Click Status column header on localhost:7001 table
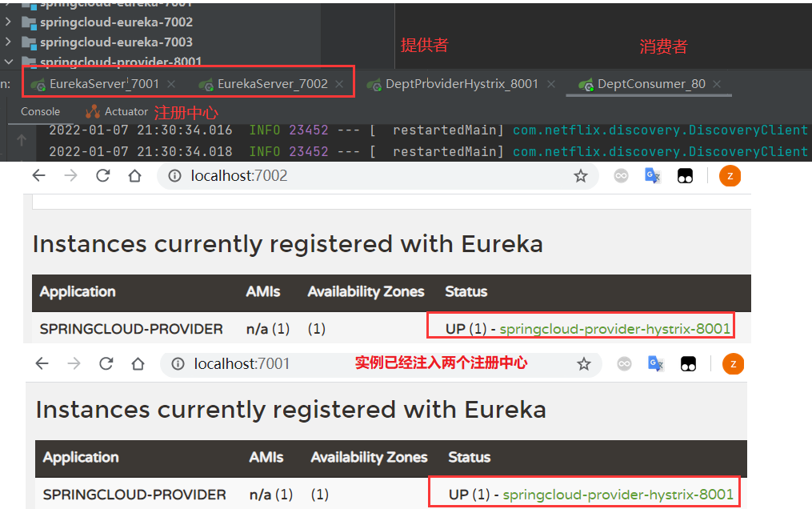This screenshot has height=509, width=812. point(469,457)
